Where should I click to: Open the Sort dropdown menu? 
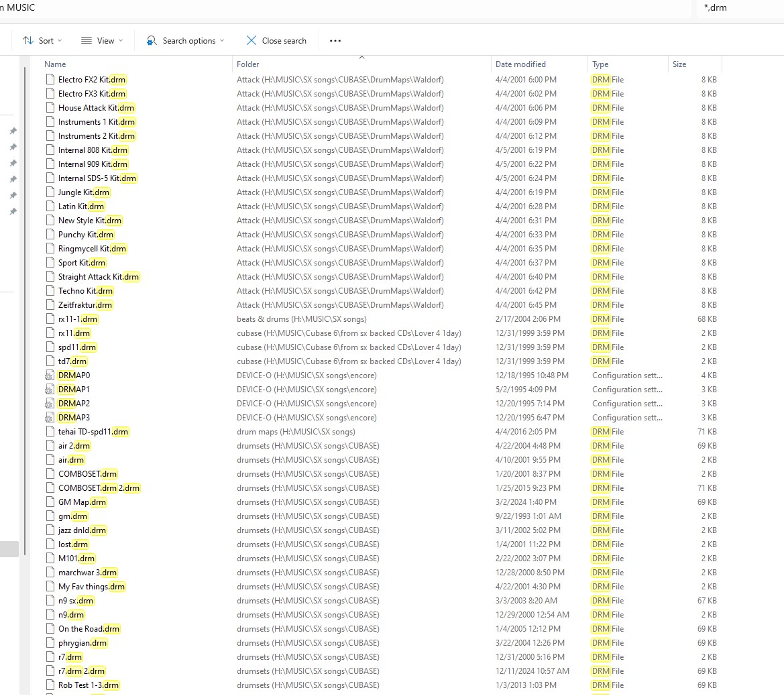click(42, 40)
